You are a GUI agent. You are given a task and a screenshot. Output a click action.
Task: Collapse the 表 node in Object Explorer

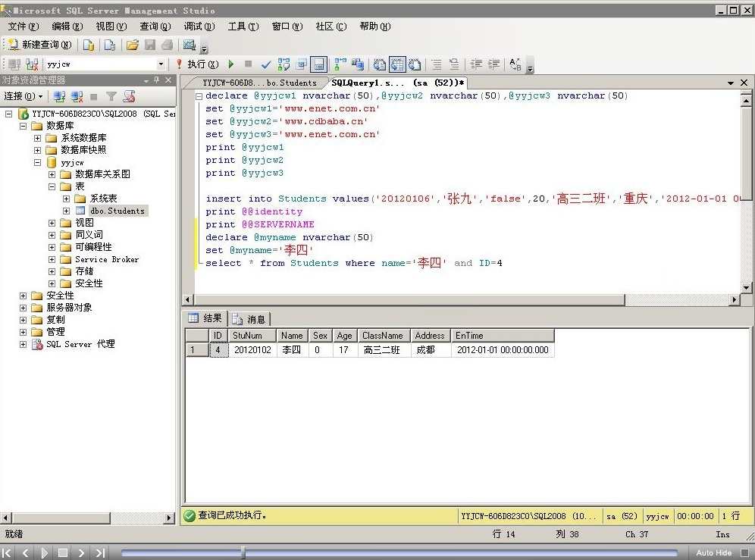click(x=52, y=186)
